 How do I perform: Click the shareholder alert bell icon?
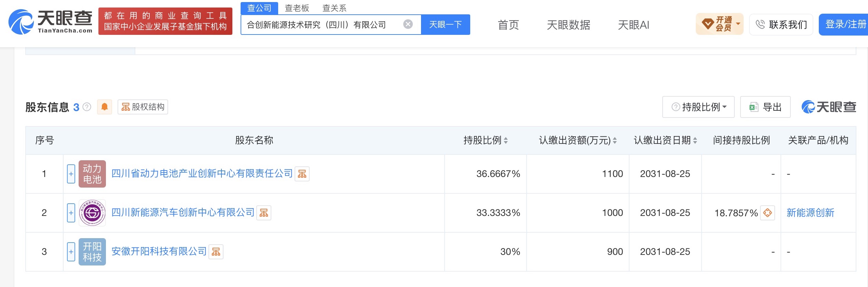coord(105,107)
